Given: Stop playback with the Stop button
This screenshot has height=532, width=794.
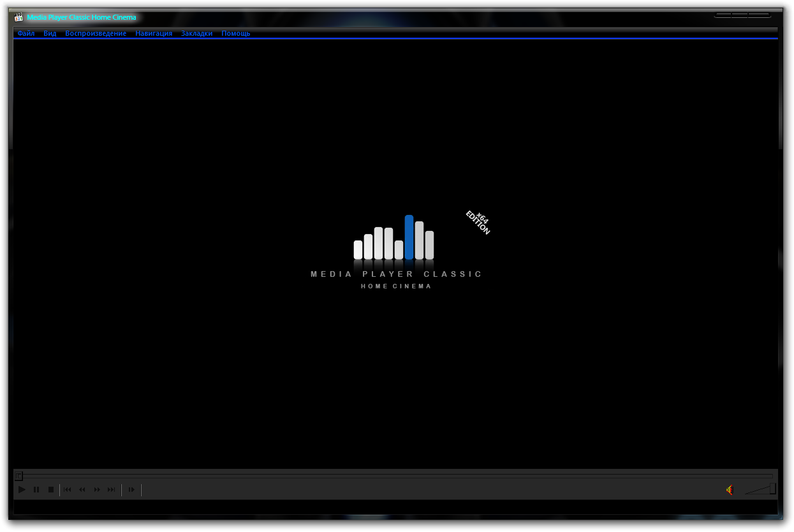Looking at the screenshot, I should click(x=51, y=490).
